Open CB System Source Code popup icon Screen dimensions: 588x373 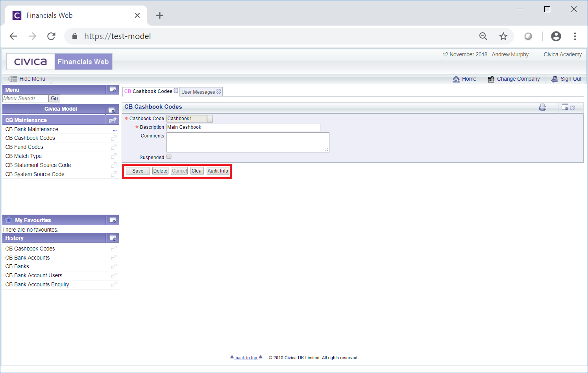(113, 174)
